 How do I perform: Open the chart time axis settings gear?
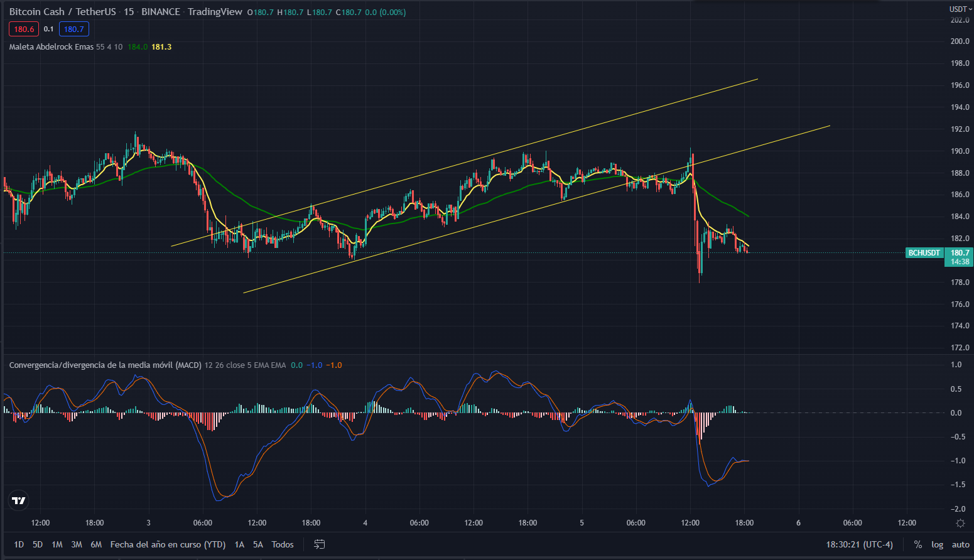[960, 523]
